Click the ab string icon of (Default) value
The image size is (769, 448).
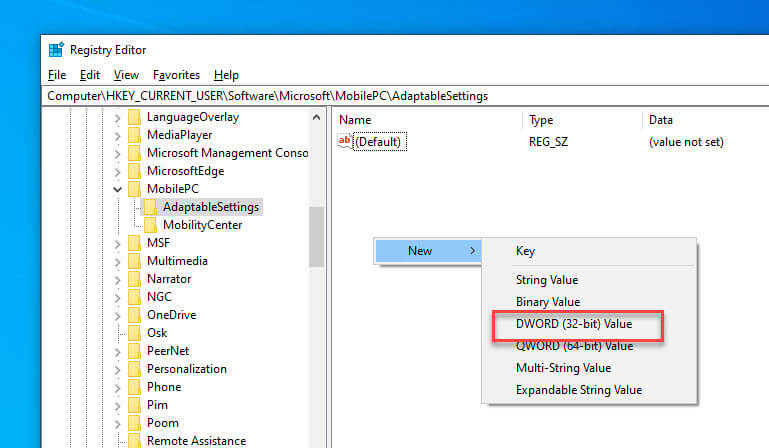[345, 141]
